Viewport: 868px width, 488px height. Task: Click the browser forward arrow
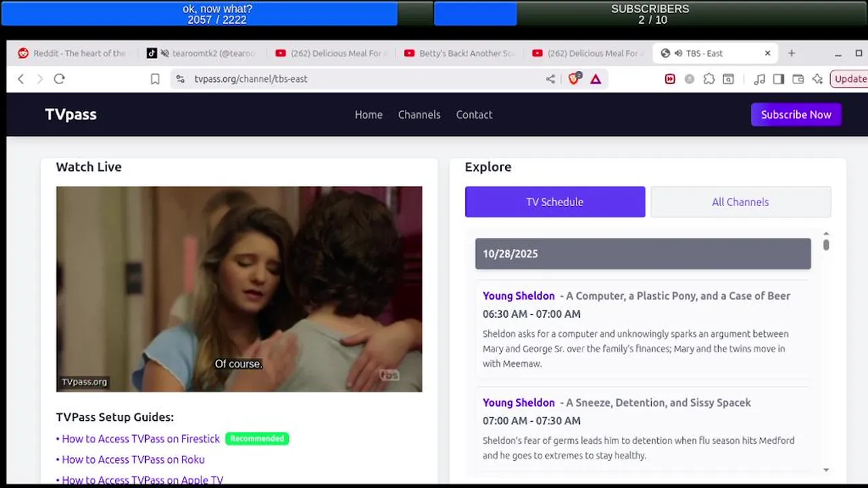[39, 79]
